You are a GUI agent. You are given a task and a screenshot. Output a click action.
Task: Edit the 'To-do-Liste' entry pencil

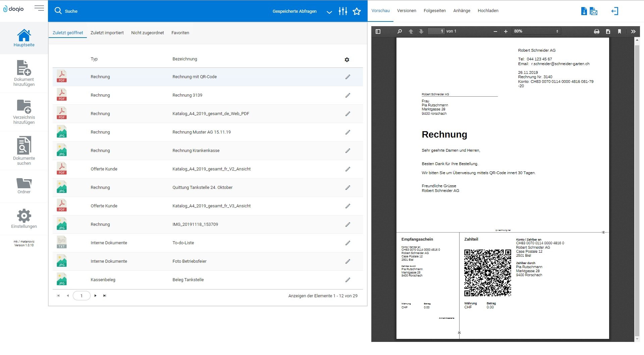pos(348,243)
